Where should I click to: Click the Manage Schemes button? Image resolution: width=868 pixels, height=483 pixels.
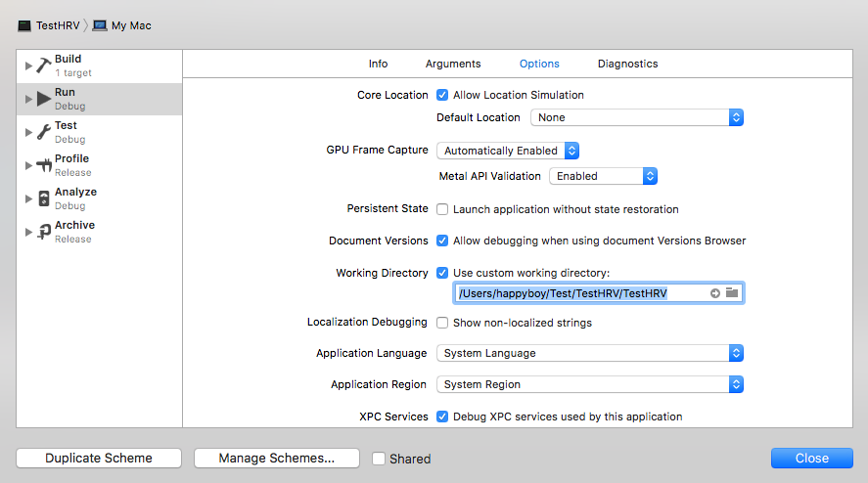click(276, 458)
